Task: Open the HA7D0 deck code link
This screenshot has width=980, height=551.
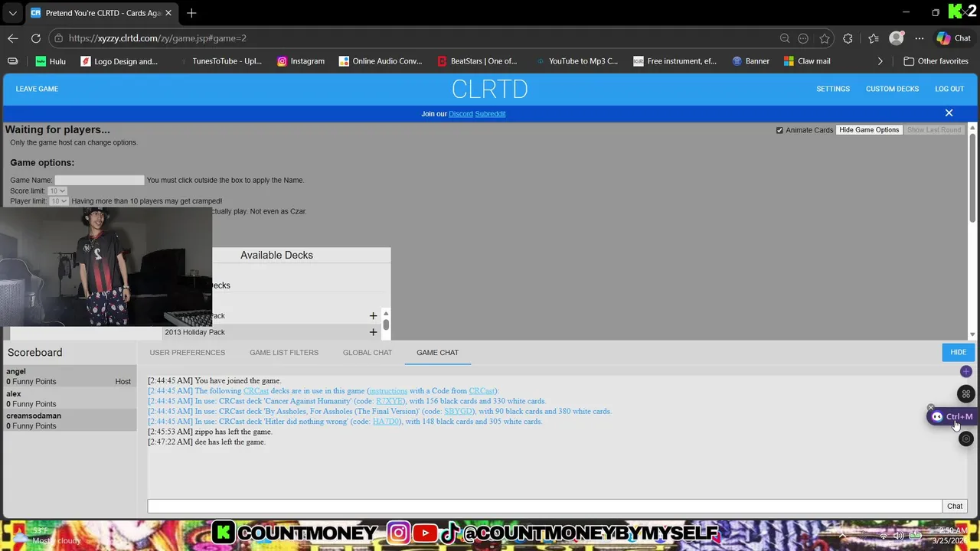Action: point(386,422)
